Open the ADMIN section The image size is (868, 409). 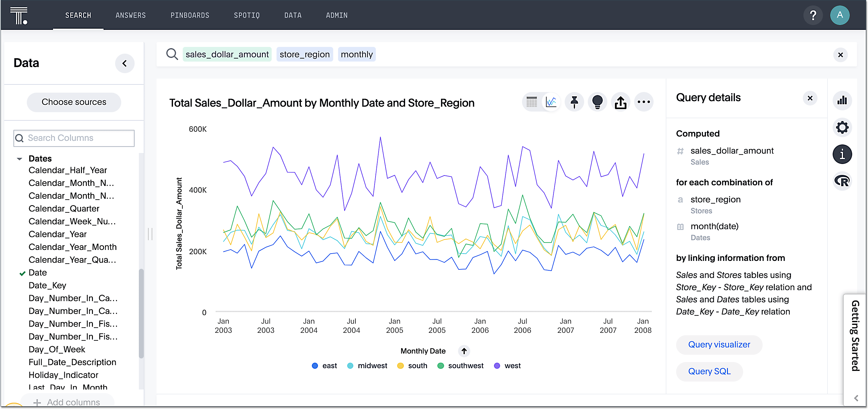pos(337,15)
